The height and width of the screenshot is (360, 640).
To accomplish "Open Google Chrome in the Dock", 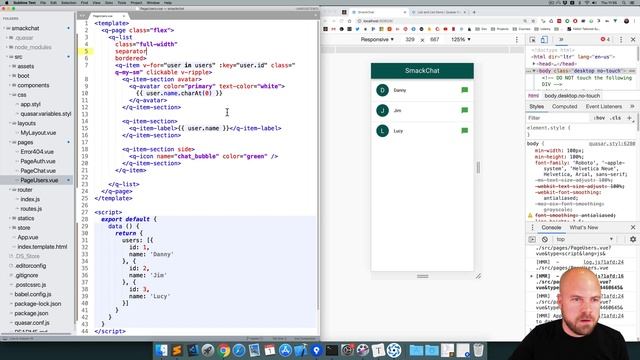I will point(223,350).
